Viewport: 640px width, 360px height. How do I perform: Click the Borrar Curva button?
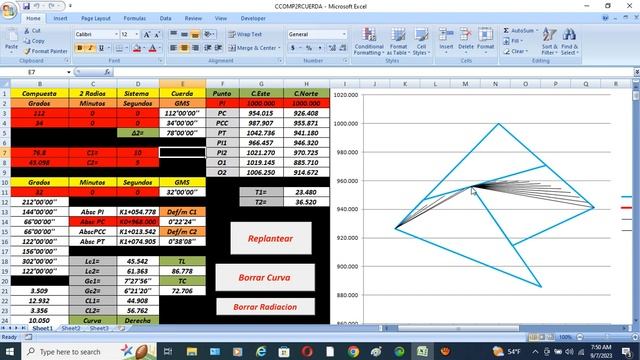click(x=265, y=278)
